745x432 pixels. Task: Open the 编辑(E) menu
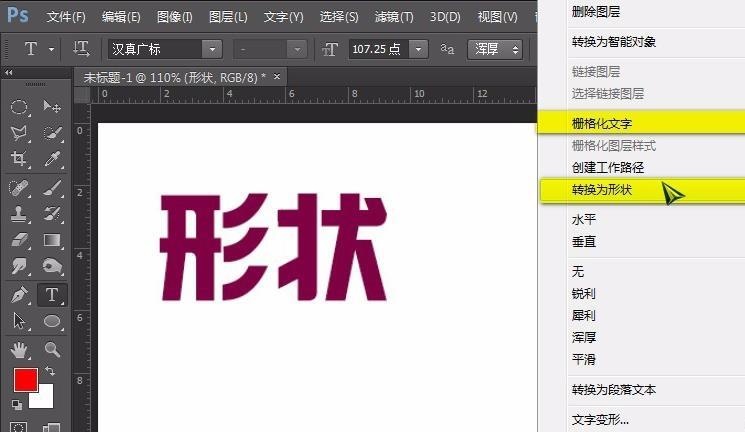click(x=121, y=17)
